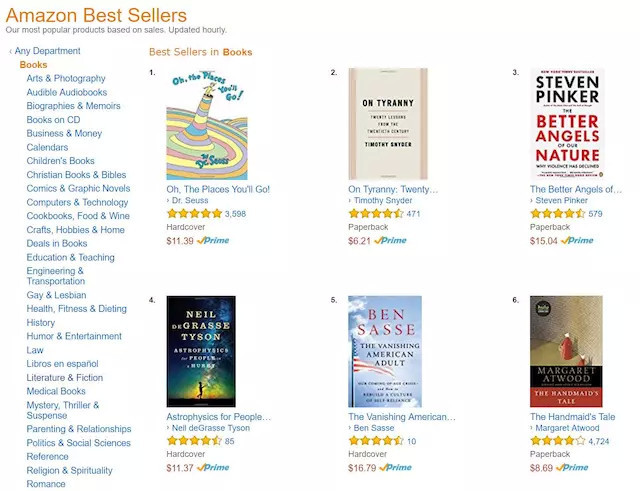Click the star rating for The Better Angels

[557, 213]
